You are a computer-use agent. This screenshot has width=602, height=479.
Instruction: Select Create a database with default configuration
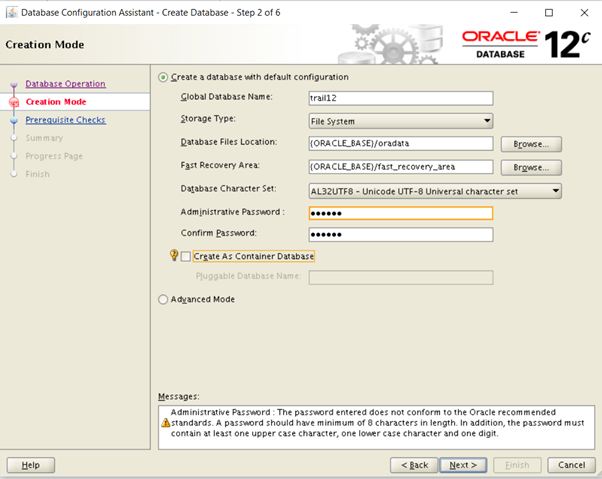point(164,77)
